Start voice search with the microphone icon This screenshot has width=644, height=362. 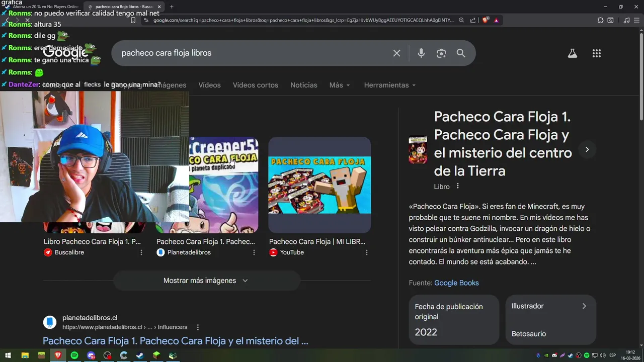pos(421,53)
